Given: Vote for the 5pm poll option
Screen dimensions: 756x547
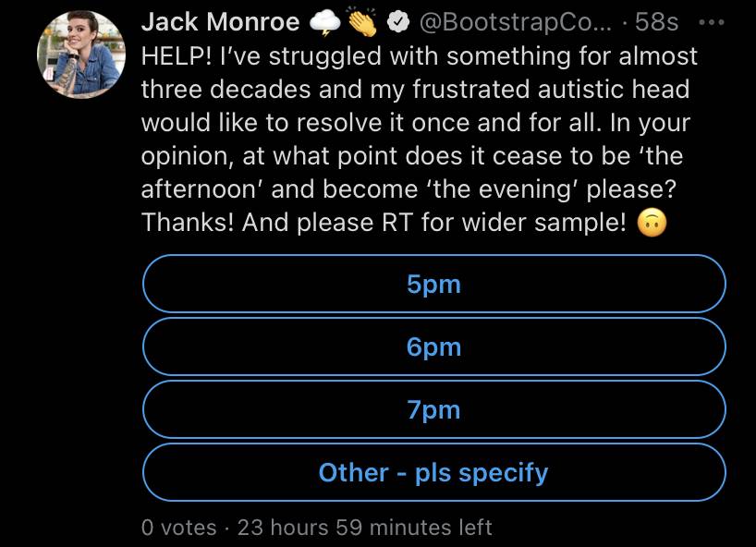Looking at the screenshot, I should pos(434,284).
